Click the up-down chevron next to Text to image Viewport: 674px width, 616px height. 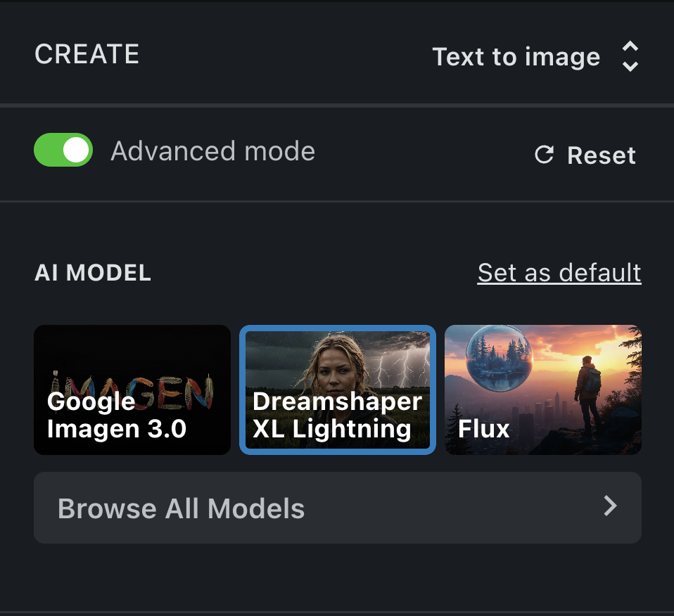(x=630, y=56)
